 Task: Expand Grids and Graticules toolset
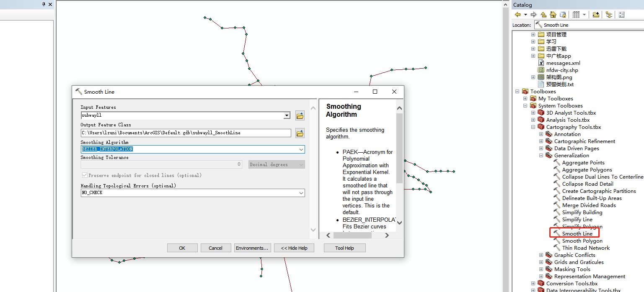pyautogui.click(x=541, y=262)
